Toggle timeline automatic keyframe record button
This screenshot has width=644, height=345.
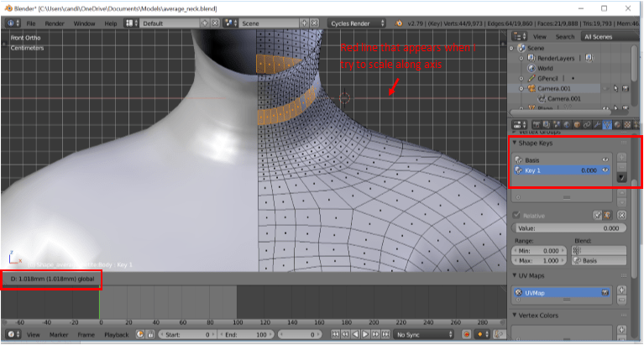pos(467,334)
